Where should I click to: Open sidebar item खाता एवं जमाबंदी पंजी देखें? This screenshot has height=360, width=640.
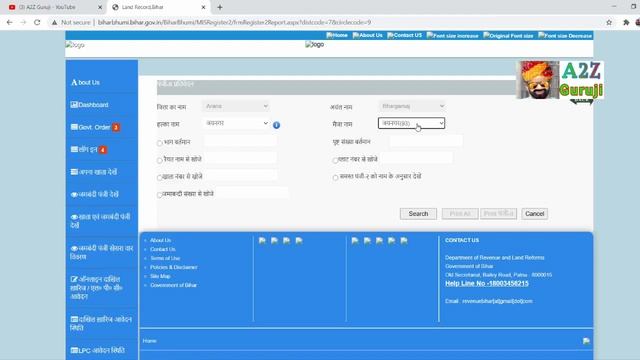pyautogui.click(x=100, y=221)
